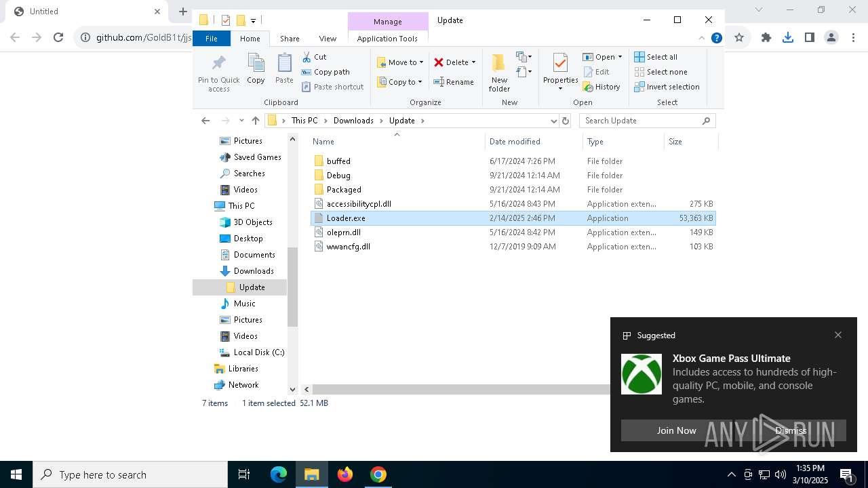Viewport: 868px width, 488px height.
Task: Click horizontal scrollbar in file list
Action: pos(461,389)
